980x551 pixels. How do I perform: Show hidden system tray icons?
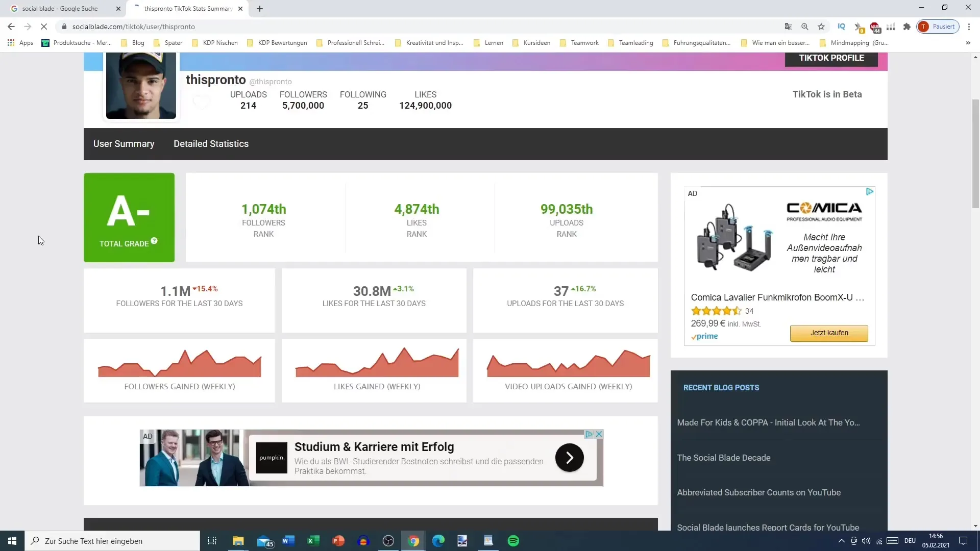(x=841, y=541)
